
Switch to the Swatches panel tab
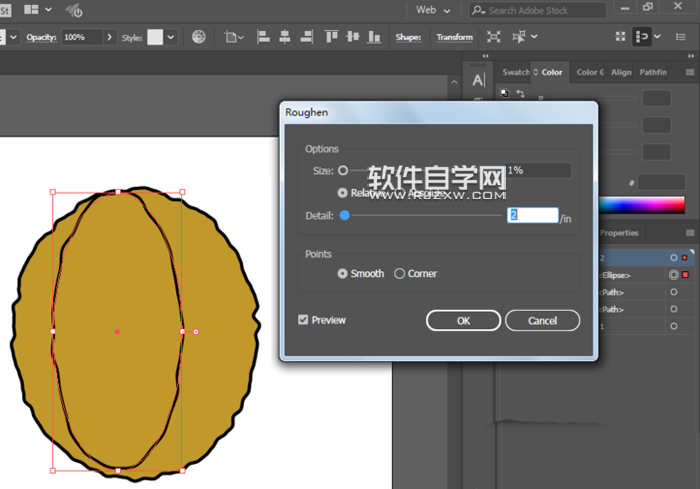516,72
